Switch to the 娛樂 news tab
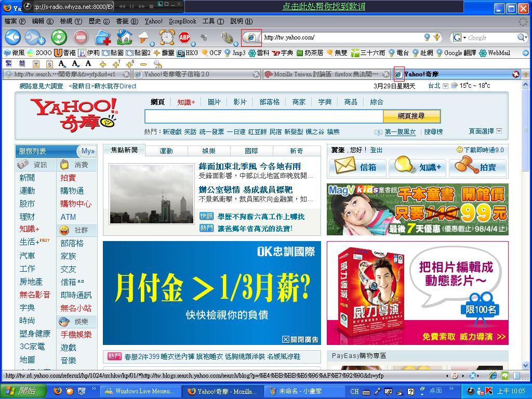The width and height of the screenshot is (532, 399). pyautogui.click(x=209, y=151)
